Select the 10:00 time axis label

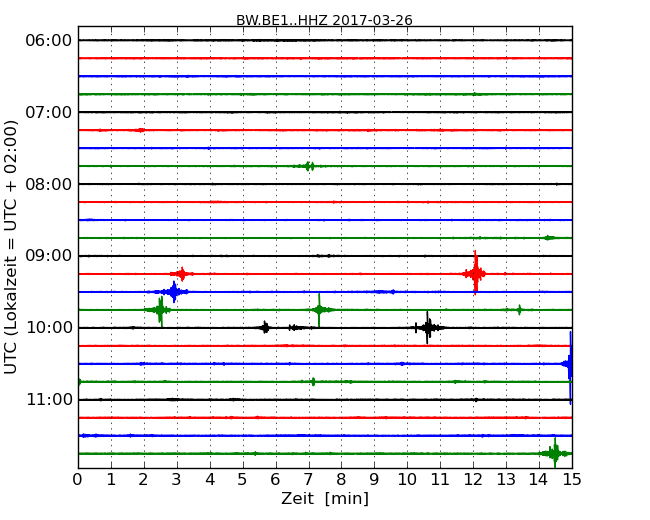49,328
